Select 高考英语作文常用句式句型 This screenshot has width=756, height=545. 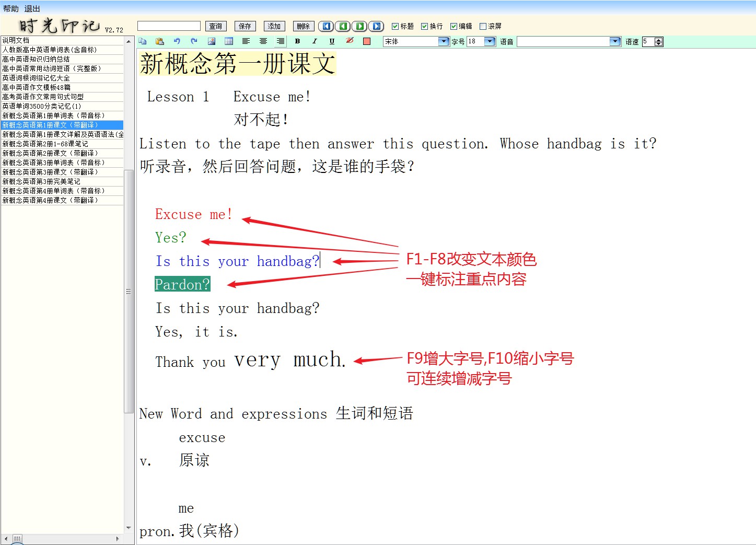(62, 97)
